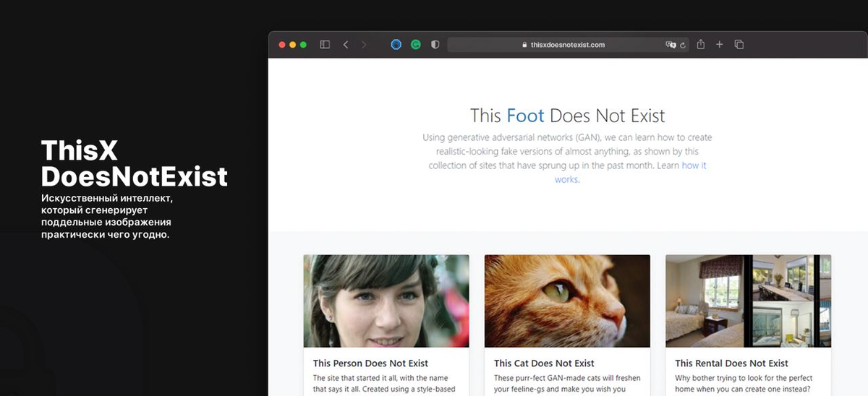Click the 'This Foot Does Not Exist' heading

point(567,116)
